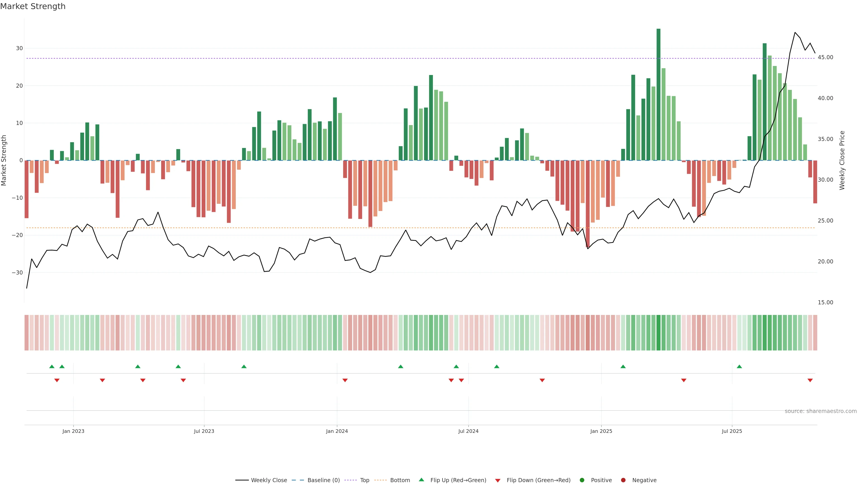Click the Jan 2024 x-axis label
Viewport: 868px width, 488px height.
pyautogui.click(x=337, y=431)
